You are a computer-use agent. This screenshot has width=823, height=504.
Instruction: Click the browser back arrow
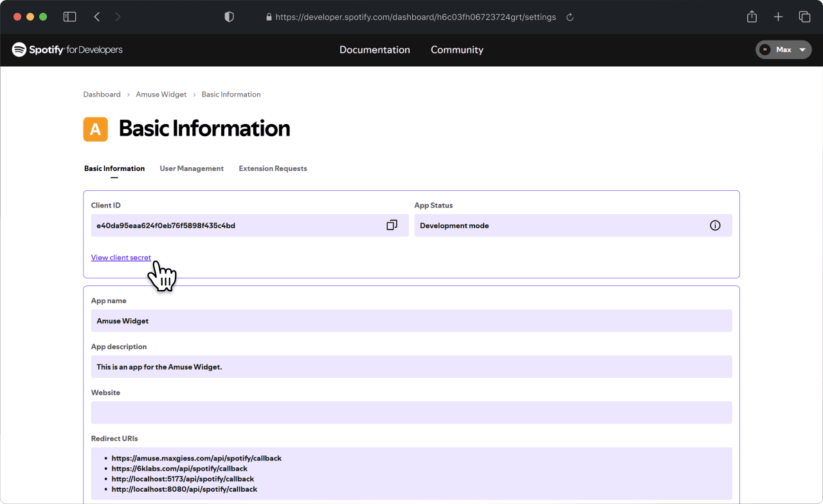click(97, 17)
